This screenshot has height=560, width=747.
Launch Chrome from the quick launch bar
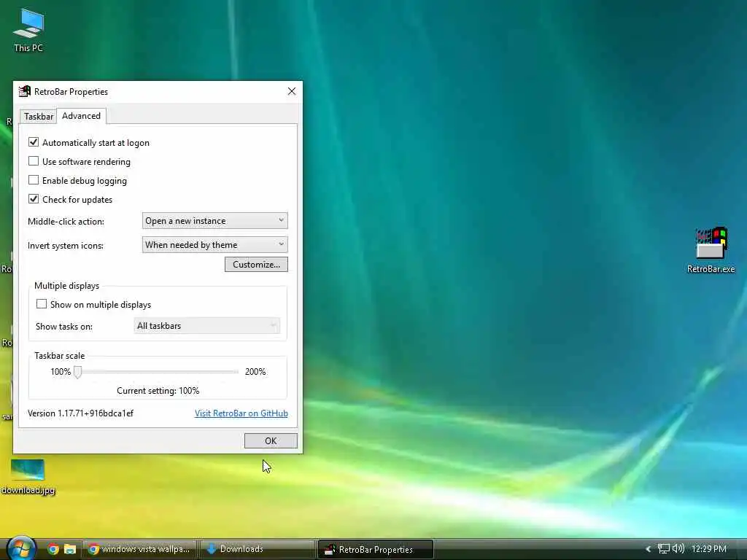click(53, 549)
